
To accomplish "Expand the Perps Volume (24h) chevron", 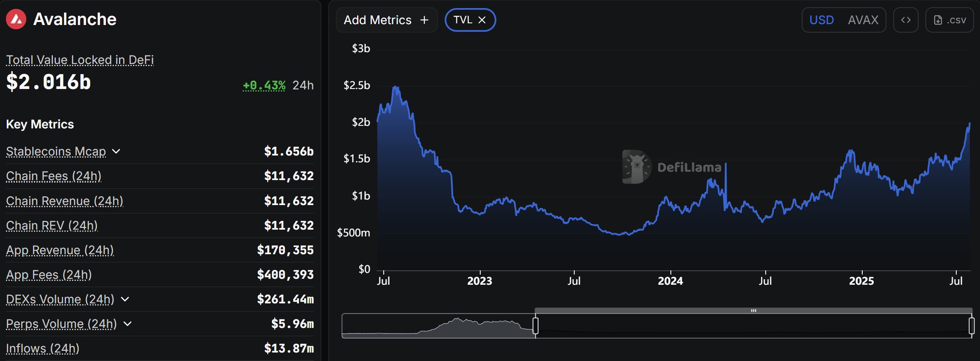I will 127,324.
